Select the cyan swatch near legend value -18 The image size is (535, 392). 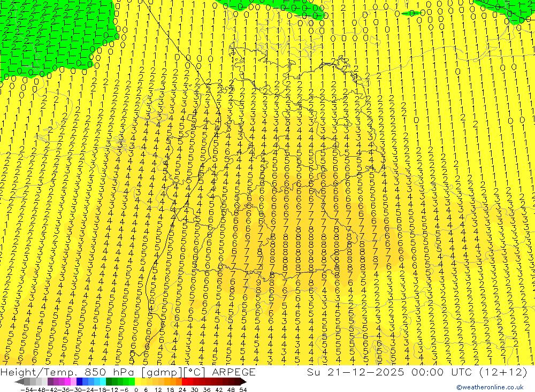pos(103,382)
